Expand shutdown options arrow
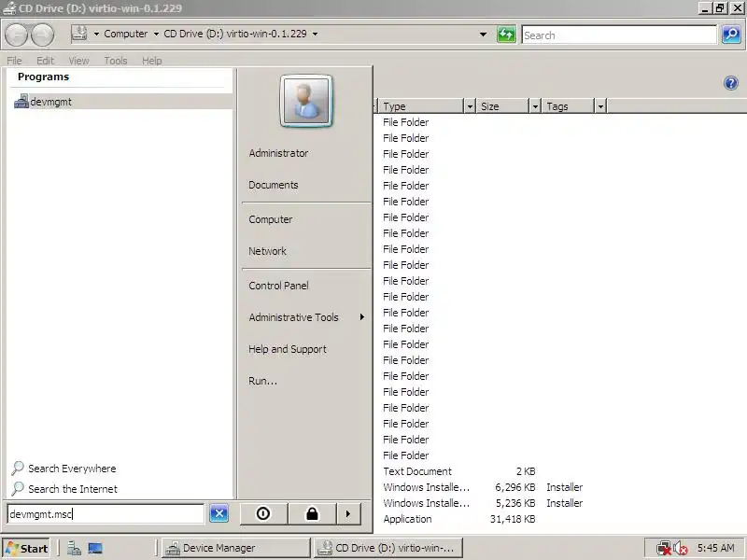 click(348, 513)
